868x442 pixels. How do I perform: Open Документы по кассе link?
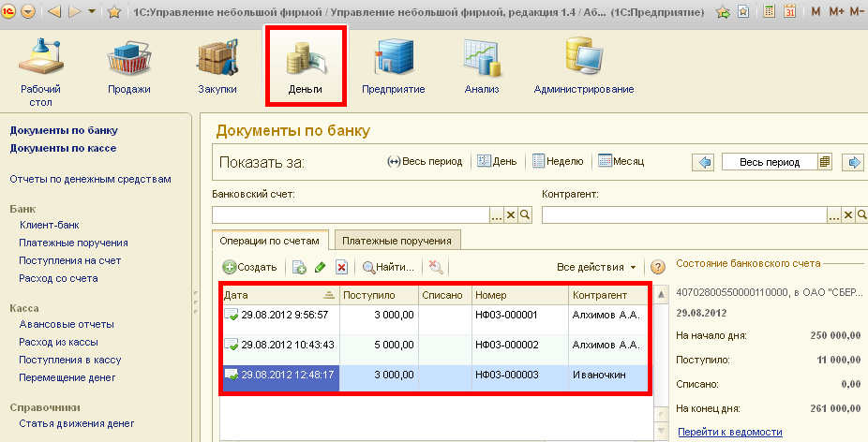tap(63, 148)
